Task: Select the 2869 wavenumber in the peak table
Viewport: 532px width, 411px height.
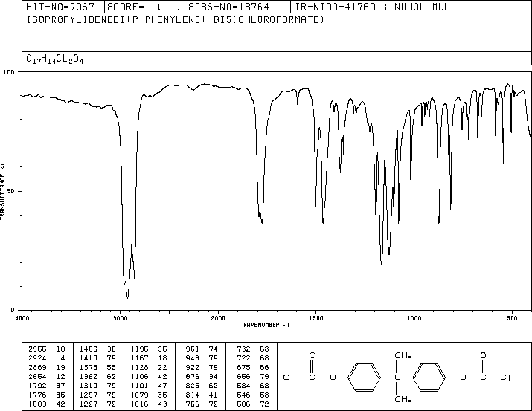Action: tap(37, 367)
